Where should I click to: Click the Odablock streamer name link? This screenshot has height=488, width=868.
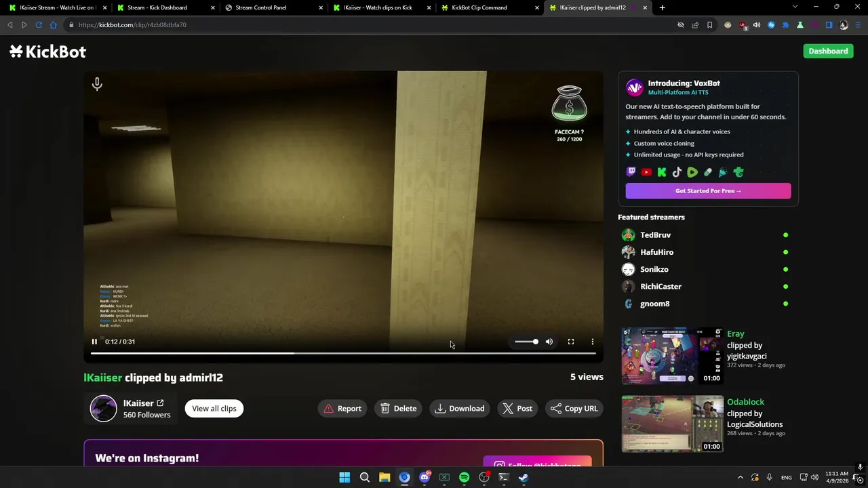click(x=745, y=402)
